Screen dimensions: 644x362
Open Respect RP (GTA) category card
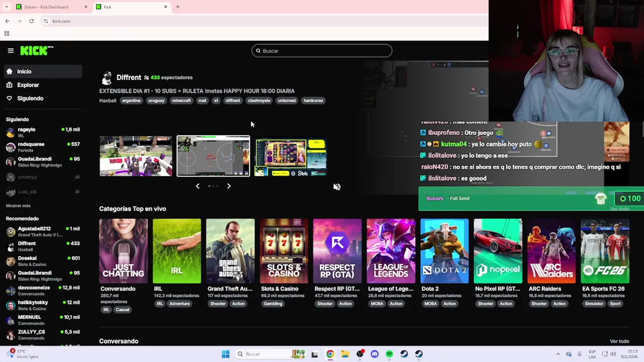pyautogui.click(x=337, y=251)
